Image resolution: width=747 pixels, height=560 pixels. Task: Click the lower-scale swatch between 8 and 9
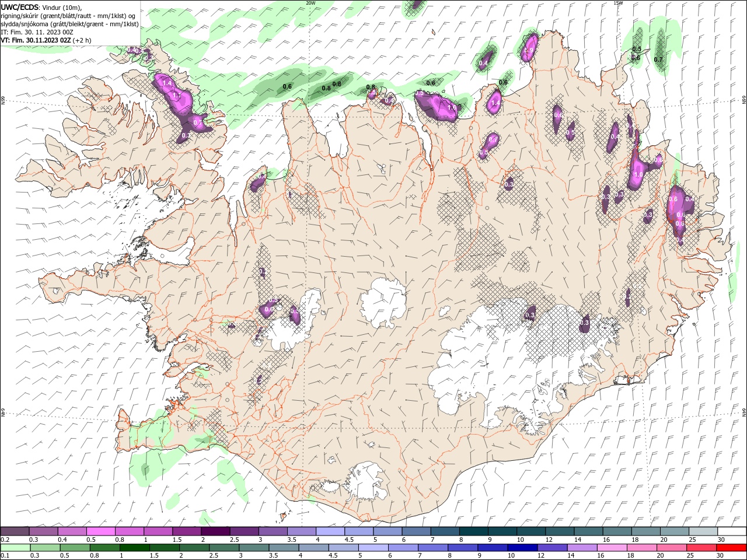[462, 548]
